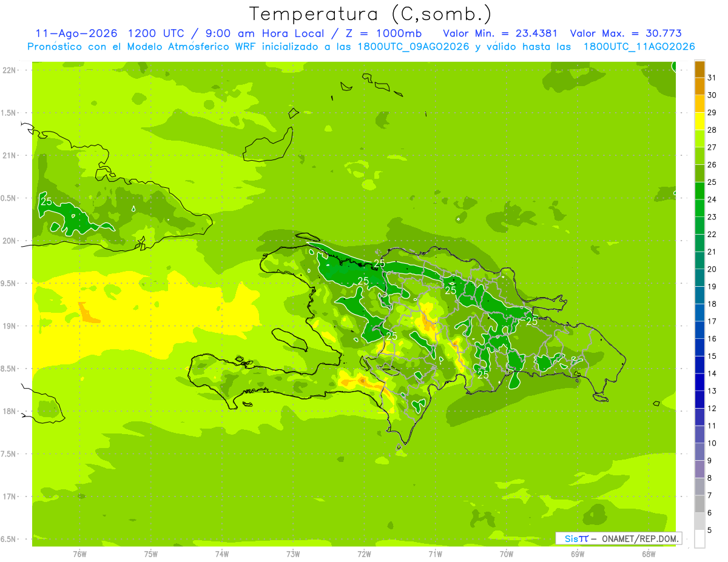
Task: Click the legend swatch between 29 and 30
Action: [699, 104]
